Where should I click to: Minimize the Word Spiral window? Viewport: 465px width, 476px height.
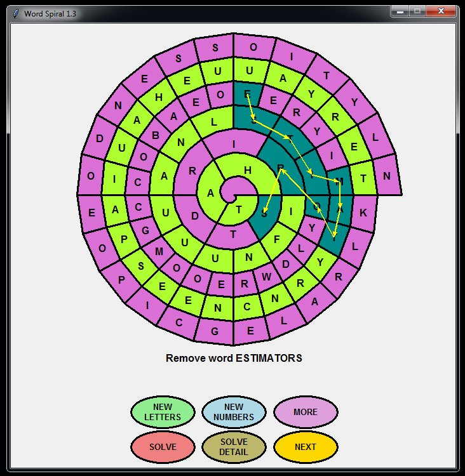click(400, 11)
